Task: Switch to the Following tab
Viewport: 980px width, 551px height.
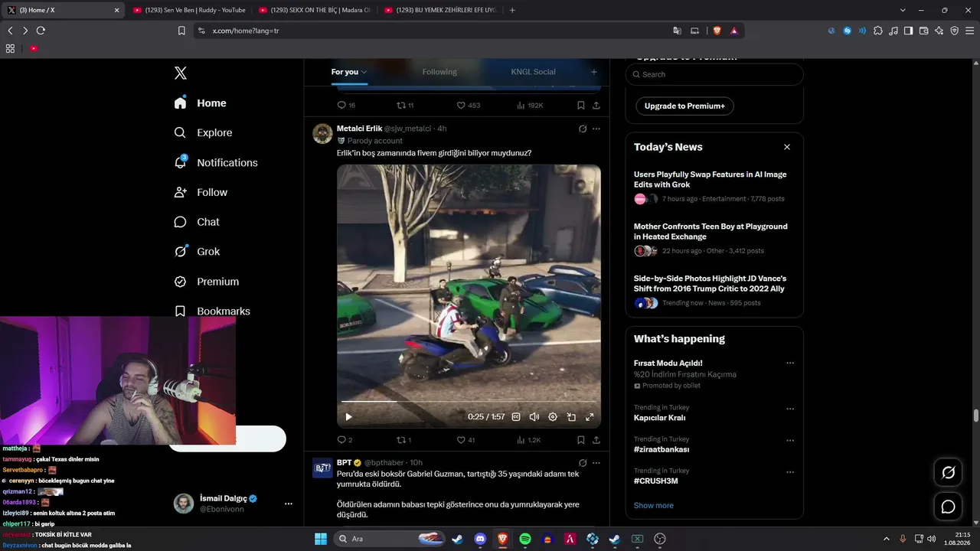Action: tap(439, 72)
